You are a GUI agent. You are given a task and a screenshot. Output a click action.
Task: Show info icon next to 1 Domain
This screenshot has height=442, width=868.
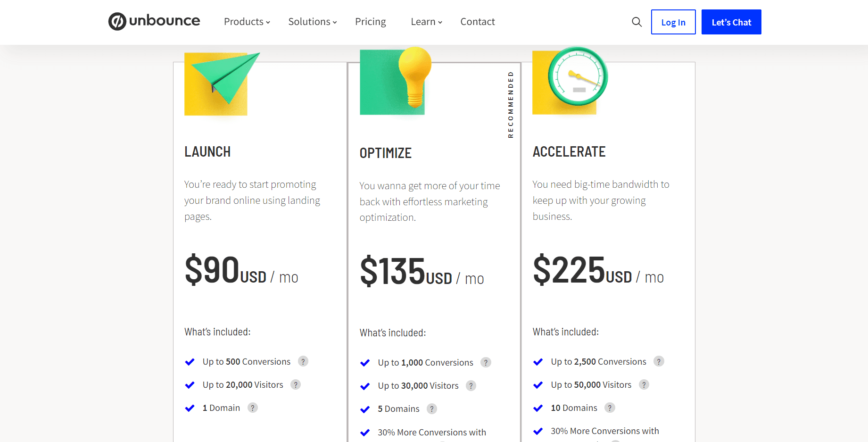(253, 408)
